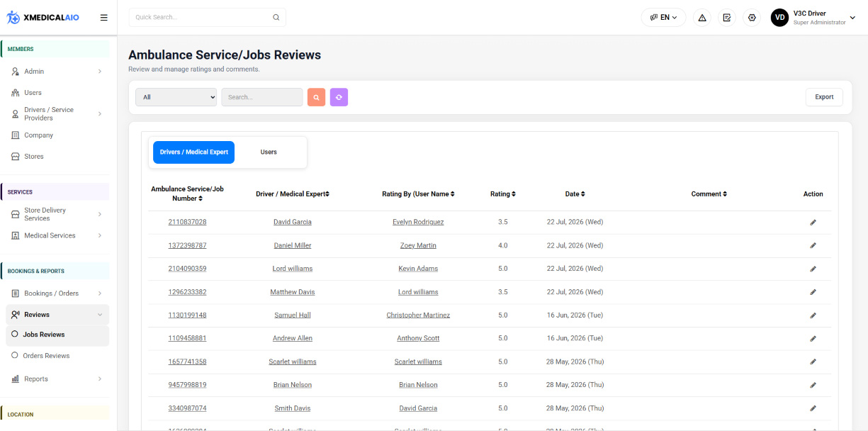The image size is (868, 431).
Task: Sort by the Comment column header
Action: [709, 194]
